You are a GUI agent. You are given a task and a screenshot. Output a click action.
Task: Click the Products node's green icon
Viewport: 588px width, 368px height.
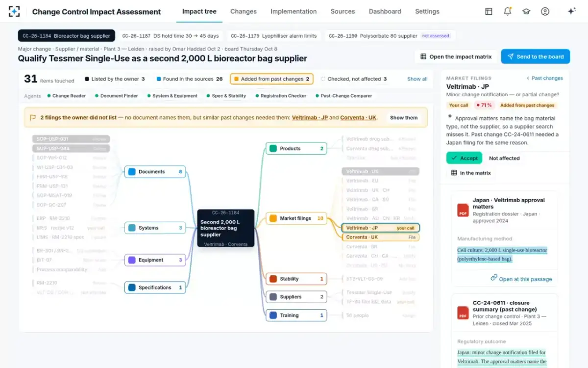(x=273, y=149)
